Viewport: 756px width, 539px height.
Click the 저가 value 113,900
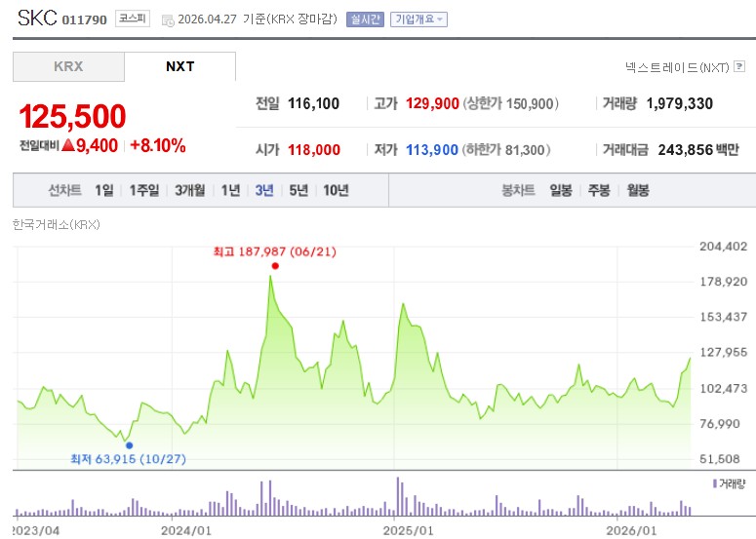[432, 150]
